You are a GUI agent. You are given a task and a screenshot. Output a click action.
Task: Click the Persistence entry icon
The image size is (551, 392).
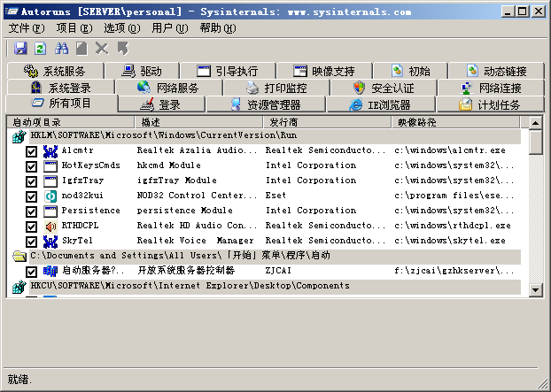(50, 211)
